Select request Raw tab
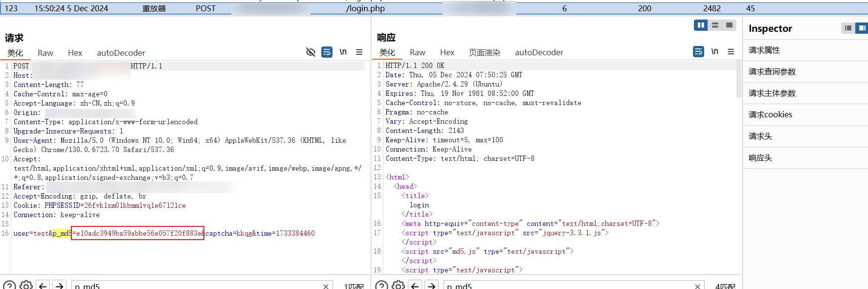Viewport: 868px width, 289px height. point(45,53)
